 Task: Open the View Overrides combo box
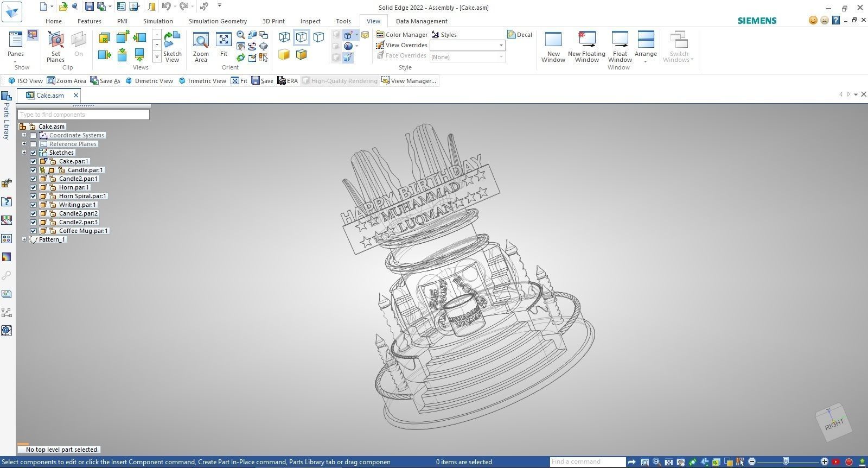468,45
